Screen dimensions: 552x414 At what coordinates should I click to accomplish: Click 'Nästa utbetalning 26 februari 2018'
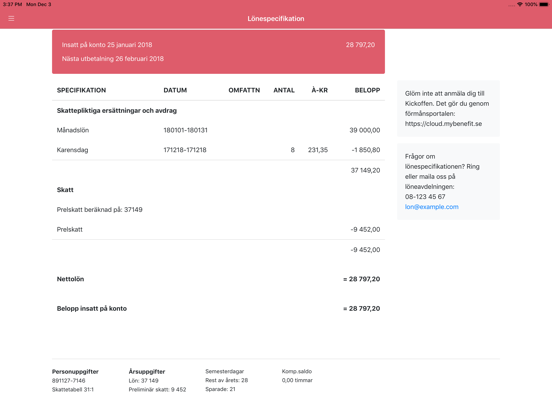tap(113, 59)
